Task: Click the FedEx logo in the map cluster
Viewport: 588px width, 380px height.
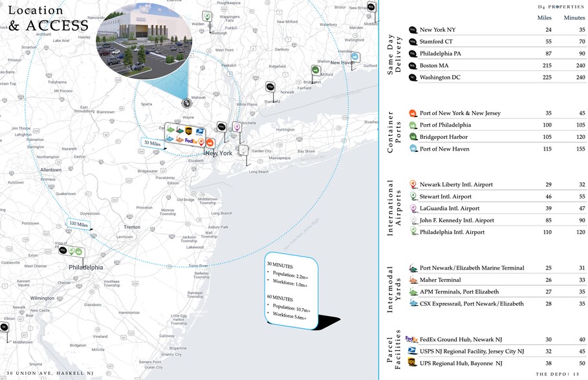Action: 191,140
